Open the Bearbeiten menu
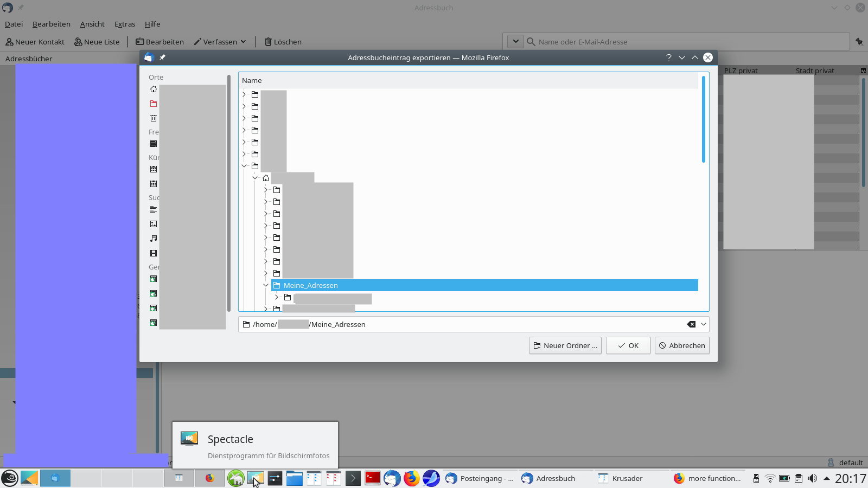 pyautogui.click(x=52, y=24)
